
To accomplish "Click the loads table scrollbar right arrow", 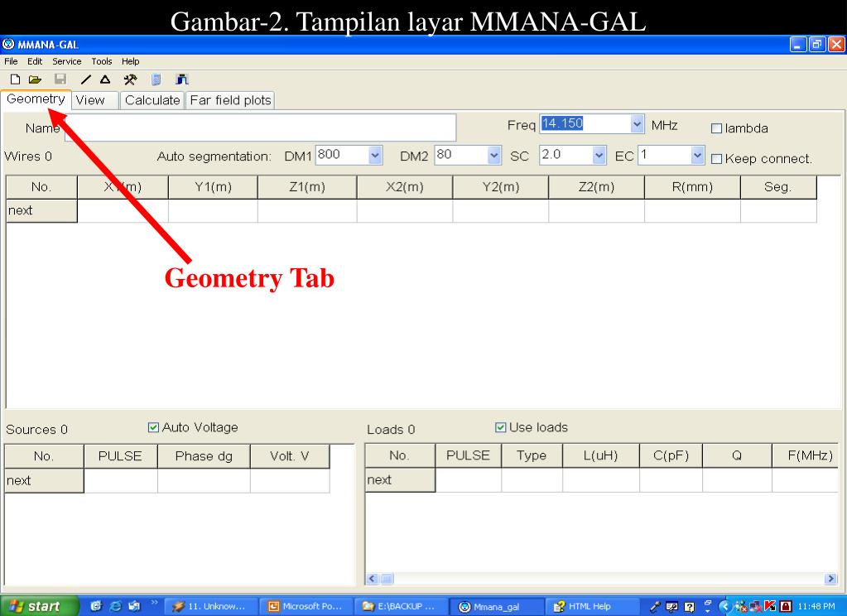I will coord(830,579).
